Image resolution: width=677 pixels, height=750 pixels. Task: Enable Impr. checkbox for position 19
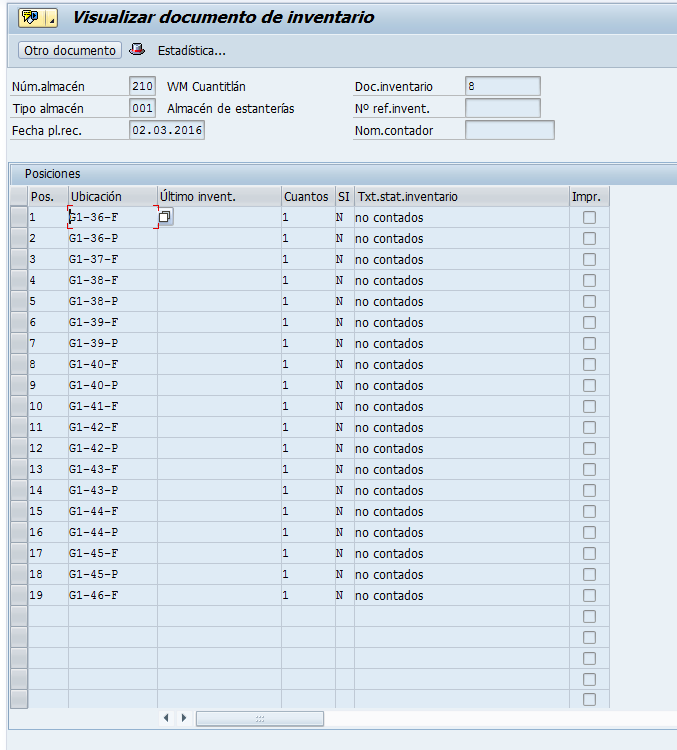pos(589,595)
